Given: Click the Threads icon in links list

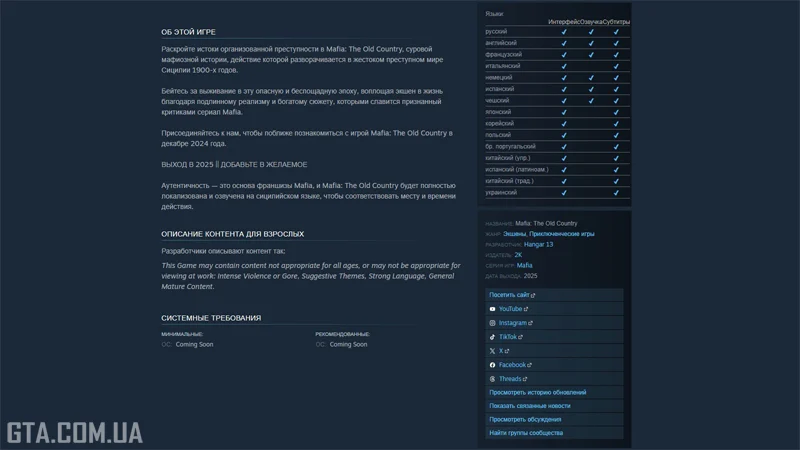Looking at the screenshot, I should [x=492, y=379].
